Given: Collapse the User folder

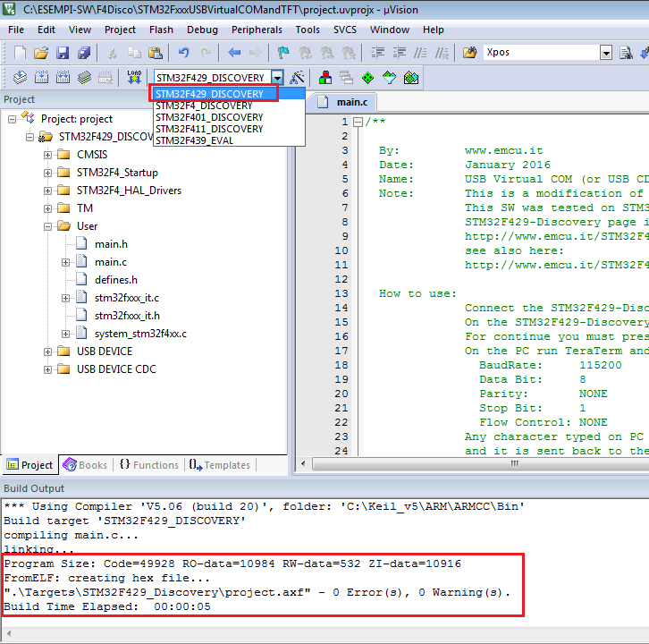Looking at the screenshot, I should click(x=48, y=226).
